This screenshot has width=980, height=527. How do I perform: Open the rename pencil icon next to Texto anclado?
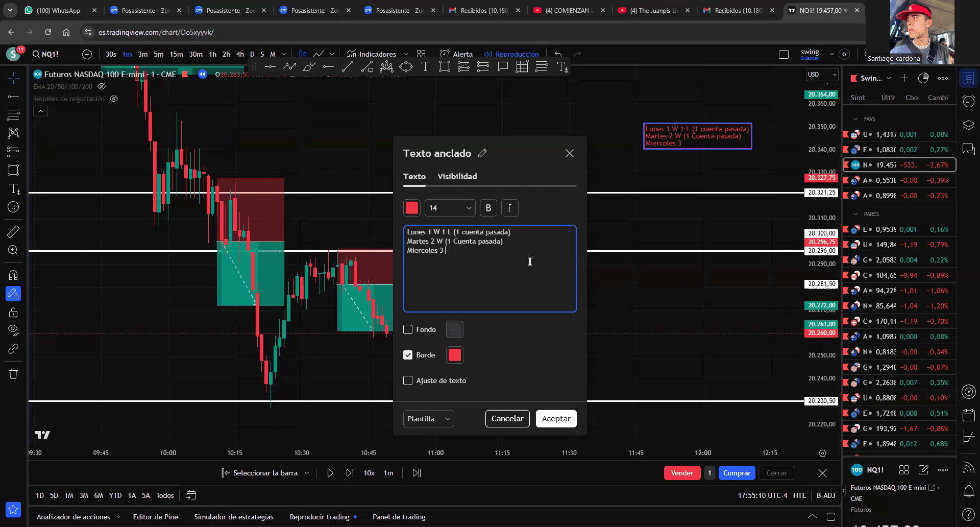point(482,153)
